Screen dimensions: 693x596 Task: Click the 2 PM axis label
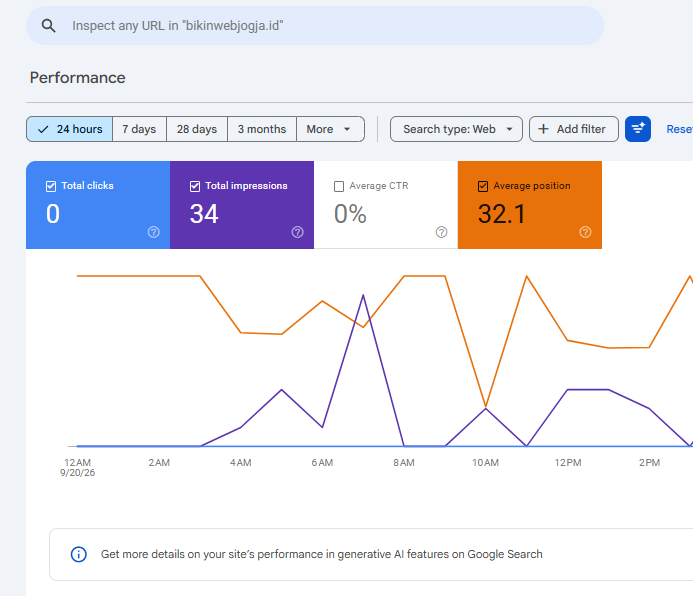pyautogui.click(x=649, y=463)
